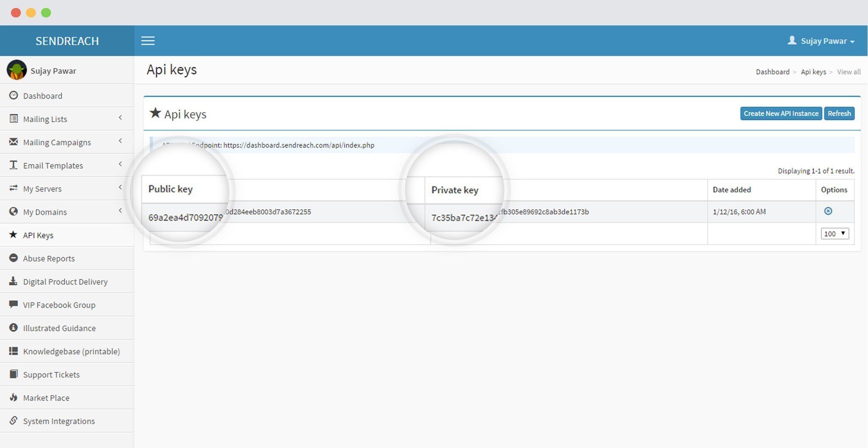Click the Market Place flame icon
Screen dimensions: 868x448
click(x=14, y=397)
